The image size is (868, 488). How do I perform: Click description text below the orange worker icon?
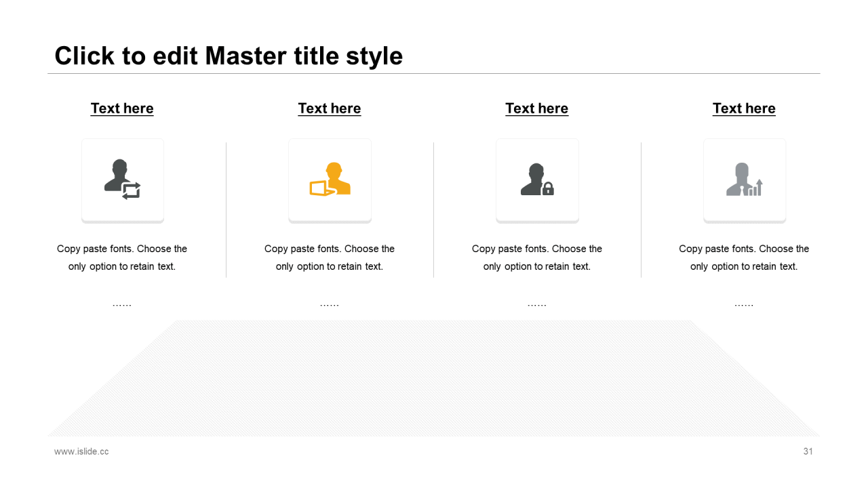[x=330, y=258]
